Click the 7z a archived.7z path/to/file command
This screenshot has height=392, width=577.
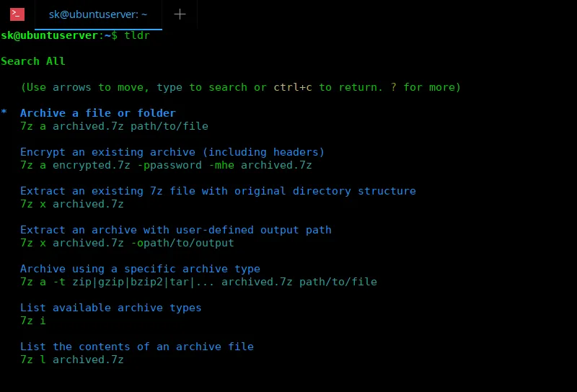pyautogui.click(x=114, y=126)
